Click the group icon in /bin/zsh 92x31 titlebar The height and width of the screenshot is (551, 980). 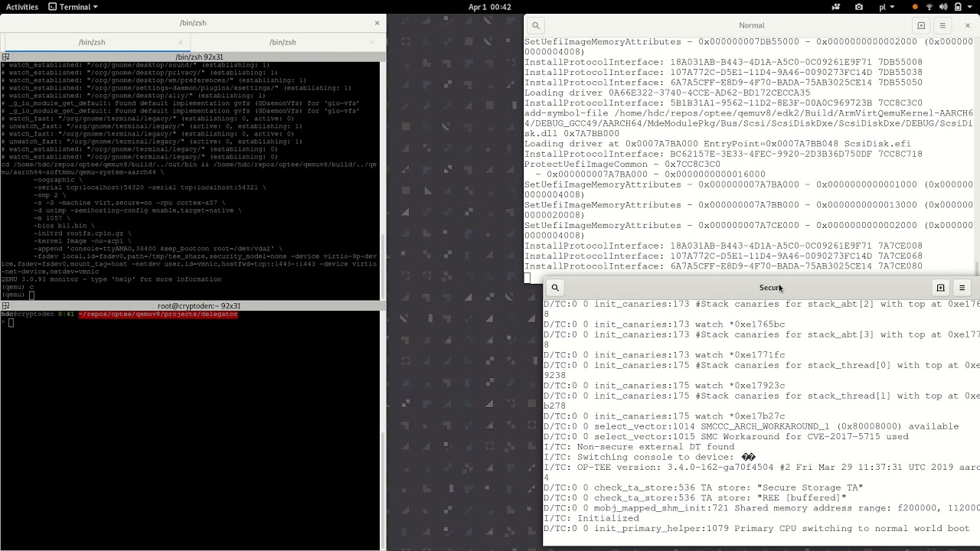point(5,57)
